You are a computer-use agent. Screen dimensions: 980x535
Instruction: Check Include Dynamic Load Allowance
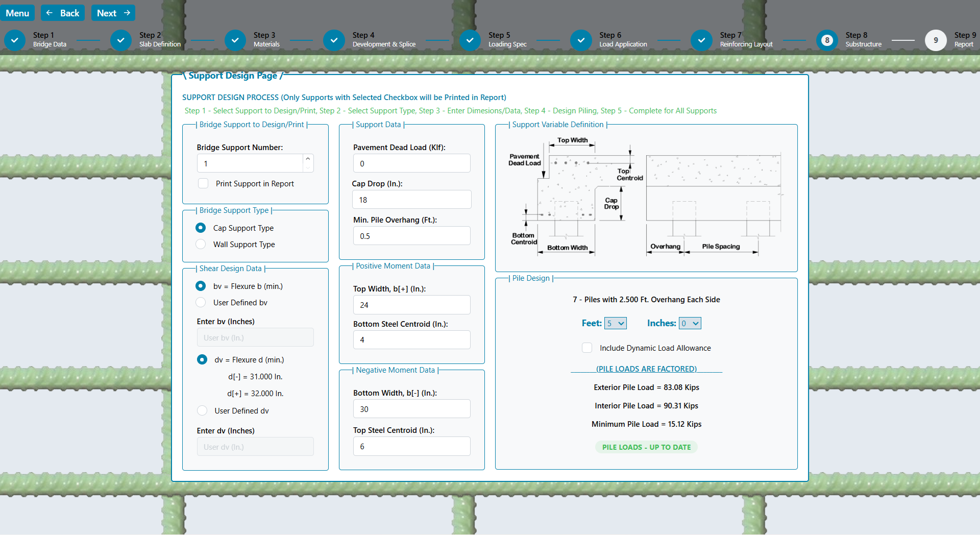(x=587, y=348)
